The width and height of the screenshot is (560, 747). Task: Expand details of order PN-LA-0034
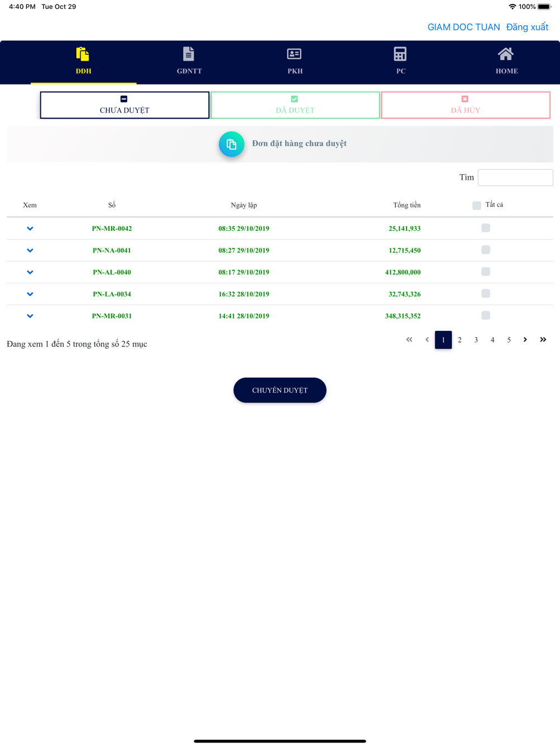(x=30, y=294)
